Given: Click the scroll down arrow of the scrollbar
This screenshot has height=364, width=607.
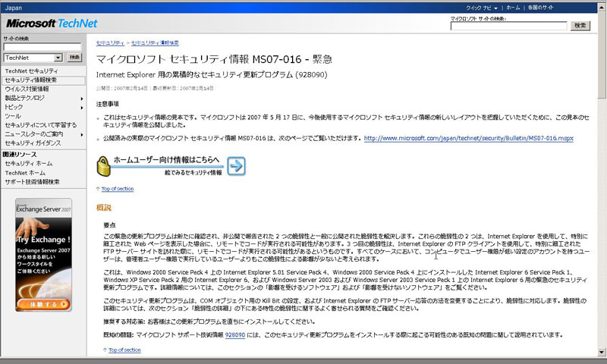Looking at the screenshot, I should point(602,352).
